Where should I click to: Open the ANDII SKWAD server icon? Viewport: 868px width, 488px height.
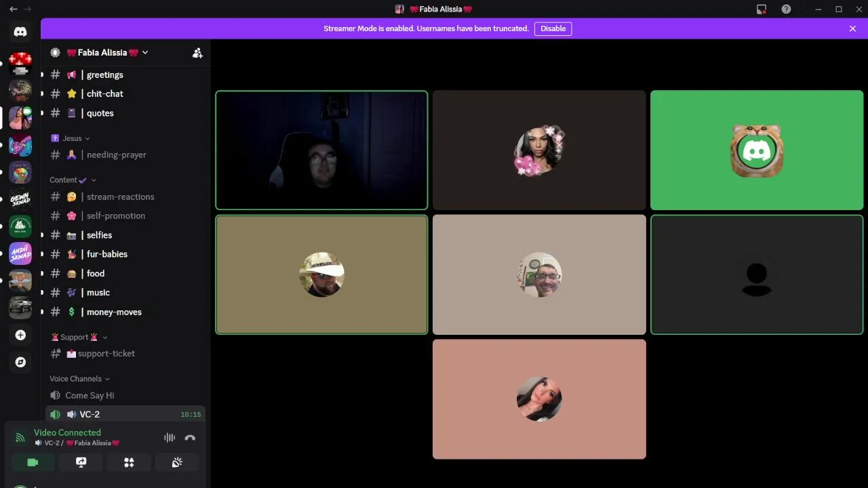point(20,253)
